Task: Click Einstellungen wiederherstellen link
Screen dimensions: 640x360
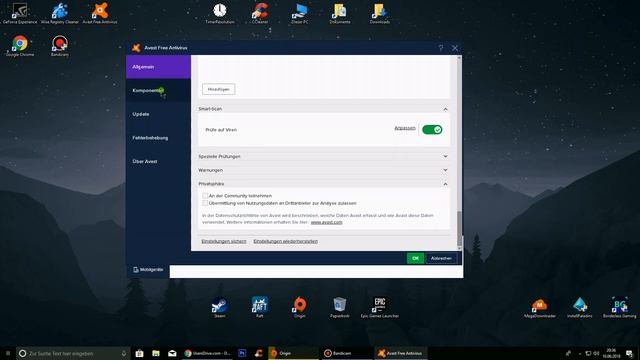Action: pos(285,241)
